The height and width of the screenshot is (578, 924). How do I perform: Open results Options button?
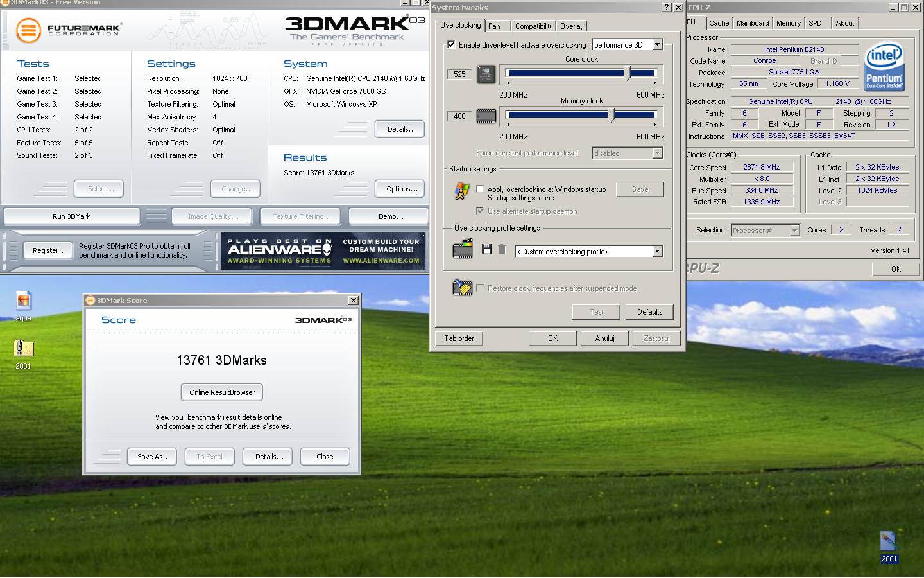400,189
